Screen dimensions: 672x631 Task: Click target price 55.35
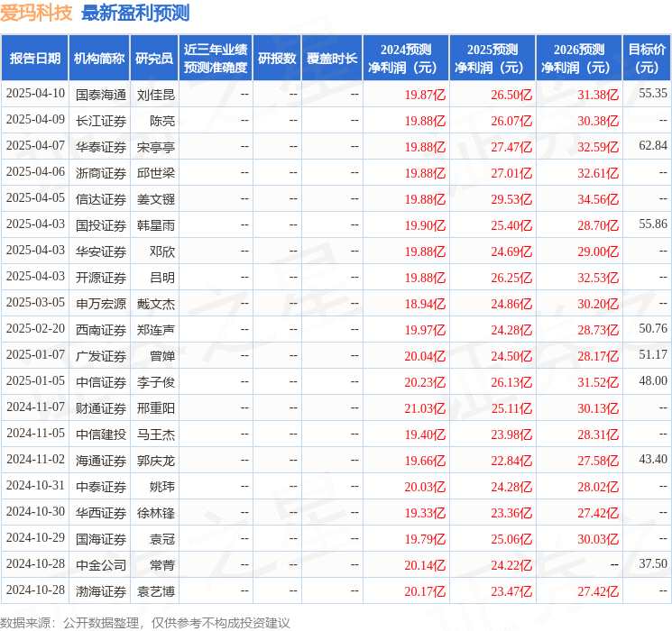tap(653, 94)
